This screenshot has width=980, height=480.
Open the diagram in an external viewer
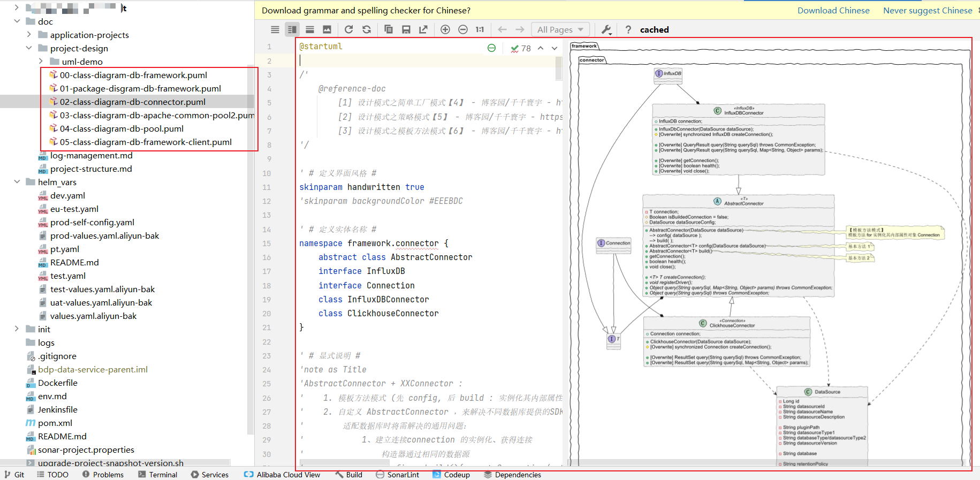point(423,29)
